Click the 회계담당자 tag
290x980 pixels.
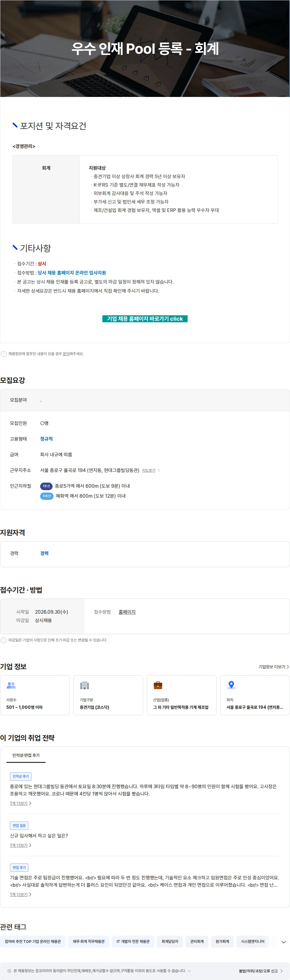coord(170,942)
